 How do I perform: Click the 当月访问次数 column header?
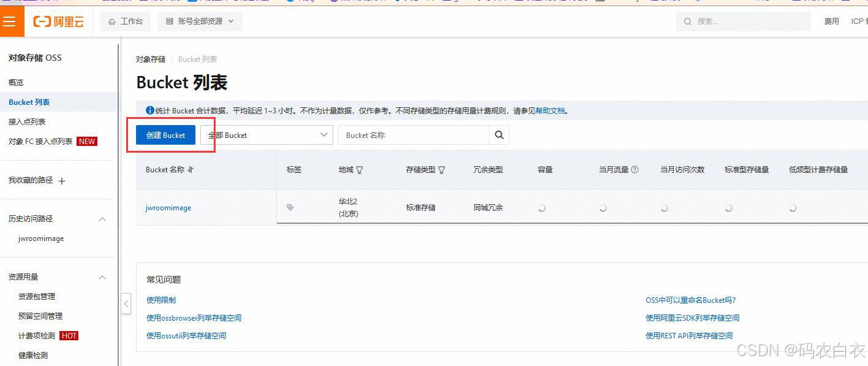tap(682, 169)
